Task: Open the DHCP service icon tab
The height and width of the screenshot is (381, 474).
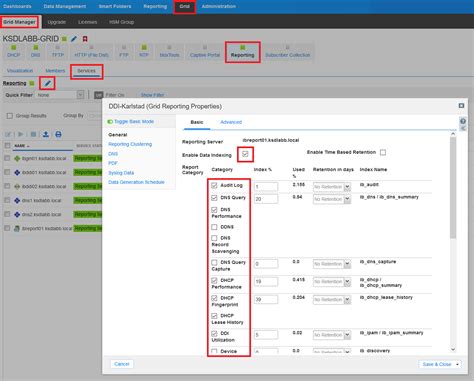Action: (x=14, y=52)
